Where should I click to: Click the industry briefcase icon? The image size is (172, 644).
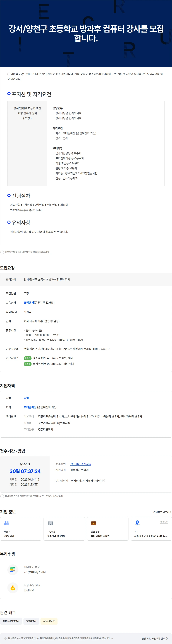click(x=94, y=523)
